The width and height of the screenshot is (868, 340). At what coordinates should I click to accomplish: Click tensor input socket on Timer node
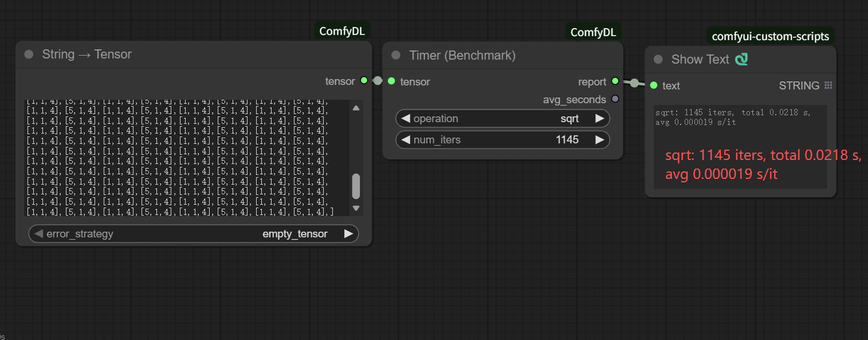click(x=391, y=81)
